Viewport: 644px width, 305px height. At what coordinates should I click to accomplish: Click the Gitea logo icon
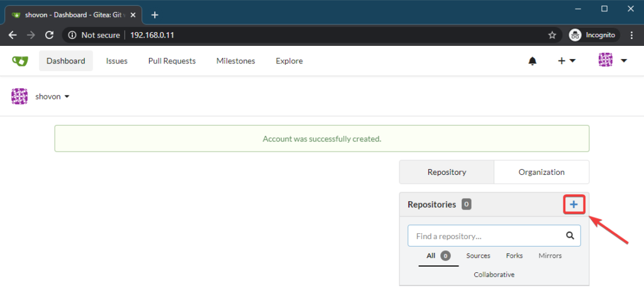(x=19, y=61)
